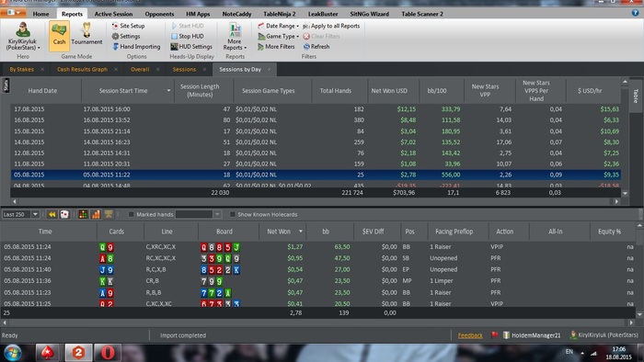Image resolution: width=644 pixels, height=362 pixels.
Task: Sort by bb/100 column header
Action: point(437,91)
